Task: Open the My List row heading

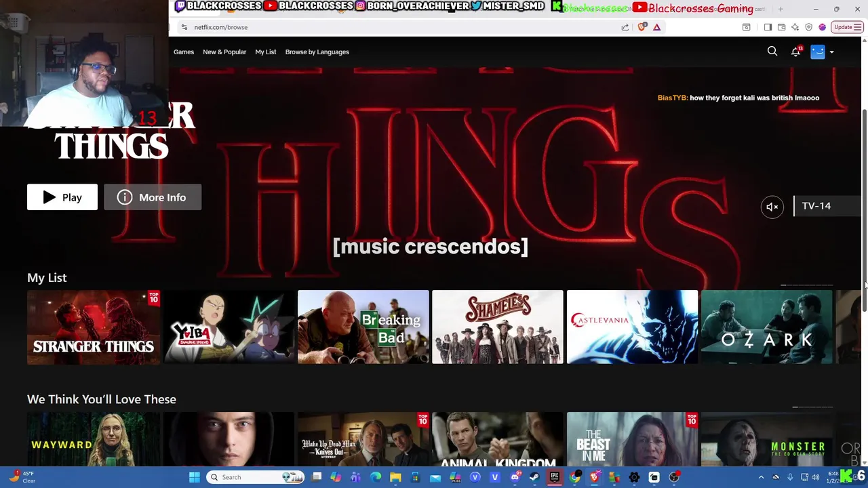Action: (47, 278)
